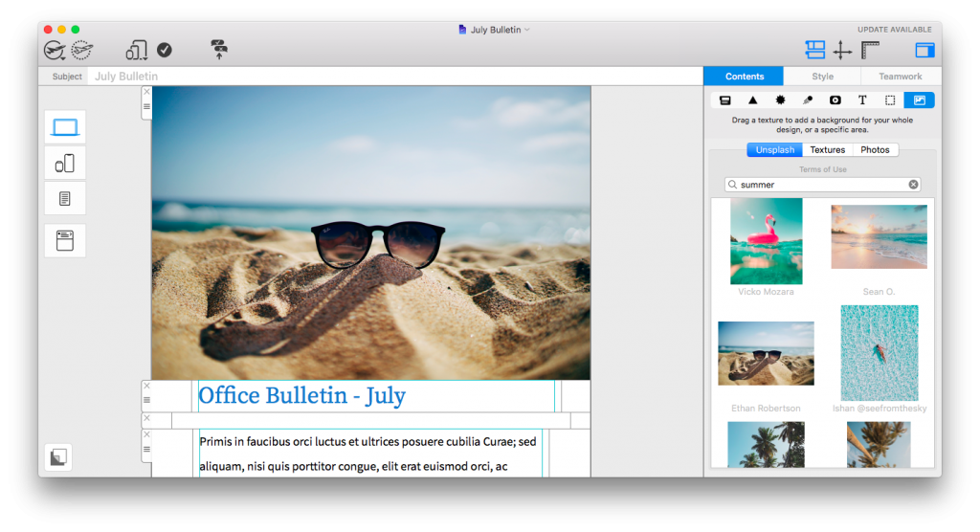980x532 pixels.
Task: Click the Sean O. author name
Action: [879, 292]
